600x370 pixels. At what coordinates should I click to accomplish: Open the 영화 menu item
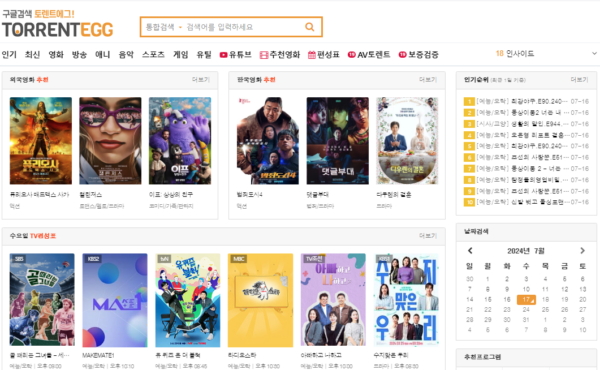56,55
